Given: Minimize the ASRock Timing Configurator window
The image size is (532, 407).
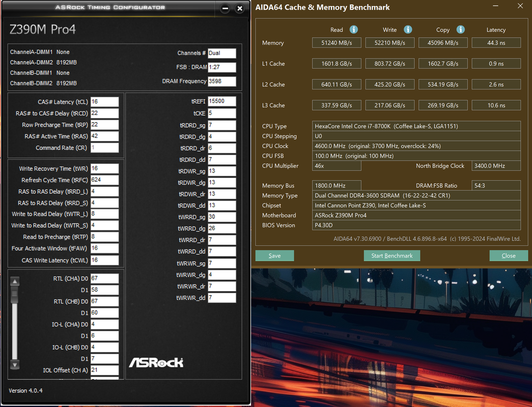Looking at the screenshot, I should pos(225,9).
